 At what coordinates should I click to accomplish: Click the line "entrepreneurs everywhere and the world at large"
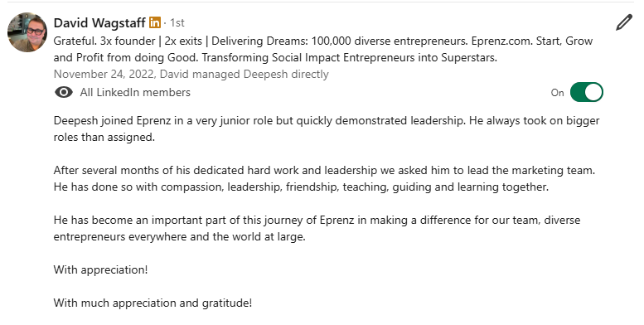click(180, 237)
